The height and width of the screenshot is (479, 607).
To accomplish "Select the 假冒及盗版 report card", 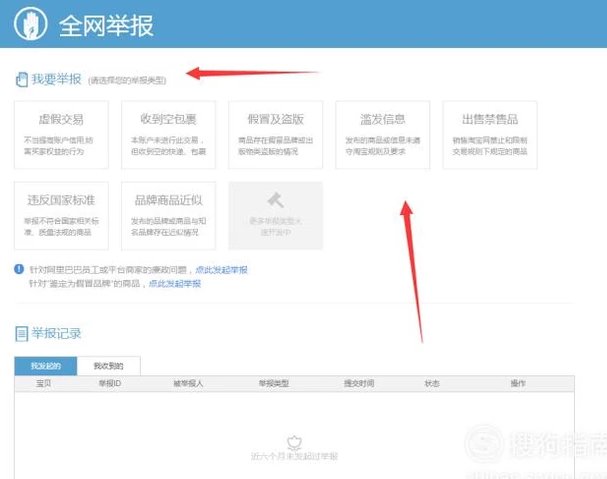I will pyautogui.click(x=276, y=135).
